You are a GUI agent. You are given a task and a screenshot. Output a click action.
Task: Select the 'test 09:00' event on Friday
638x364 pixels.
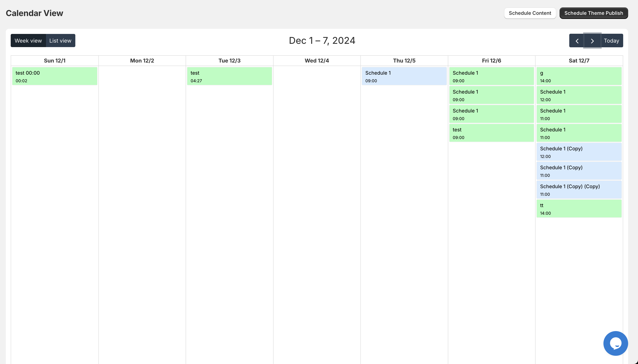[491, 133]
